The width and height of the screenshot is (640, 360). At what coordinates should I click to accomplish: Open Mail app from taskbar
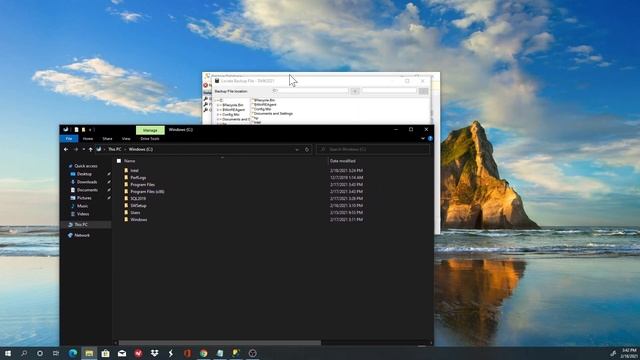(122, 353)
